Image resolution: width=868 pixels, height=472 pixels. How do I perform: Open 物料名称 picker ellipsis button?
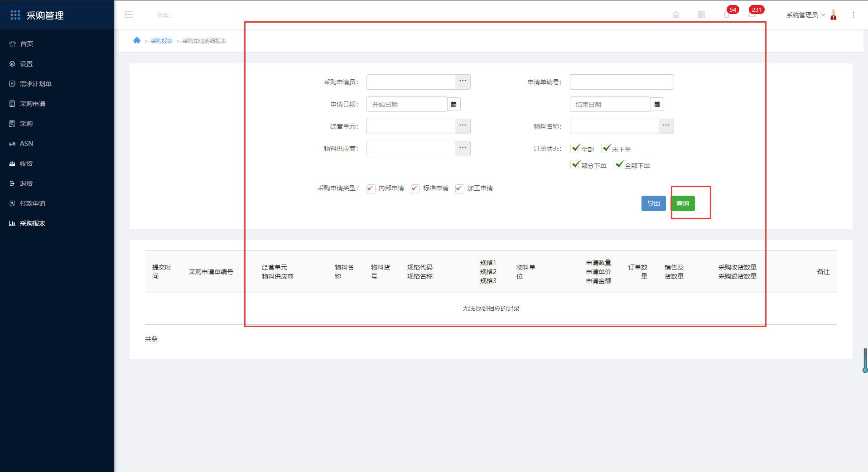pos(666,126)
